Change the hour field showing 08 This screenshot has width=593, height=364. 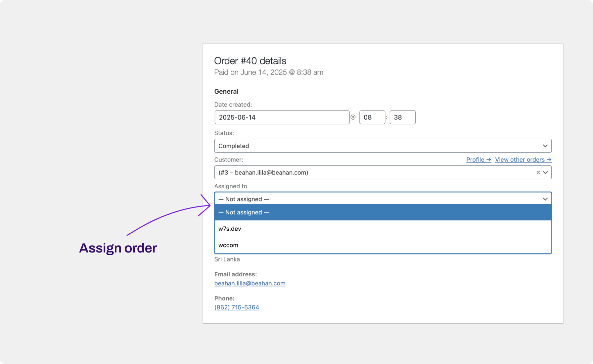coord(372,117)
